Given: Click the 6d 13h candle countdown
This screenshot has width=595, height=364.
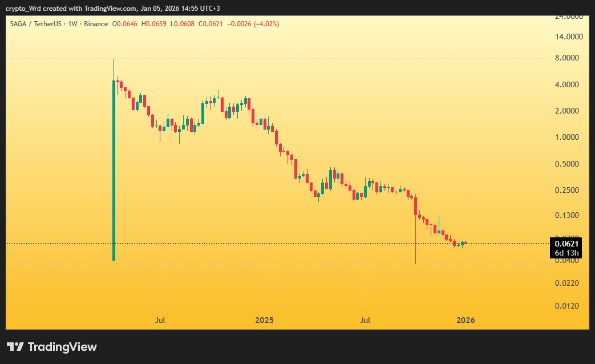Looking at the screenshot, I should coord(566,253).
